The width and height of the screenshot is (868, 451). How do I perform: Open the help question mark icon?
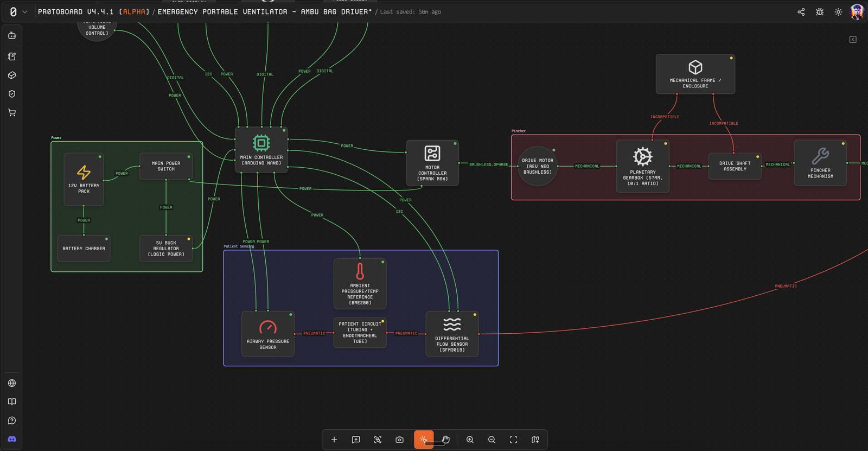(x=12, y=421)
